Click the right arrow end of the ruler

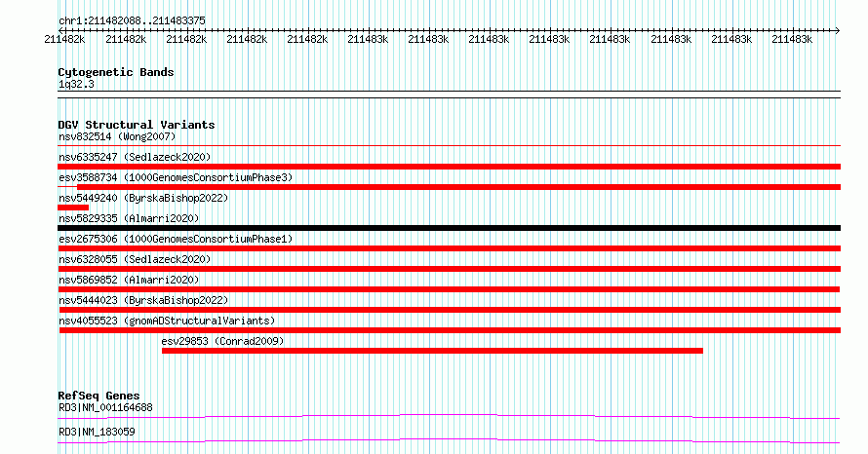coord(838,30)
